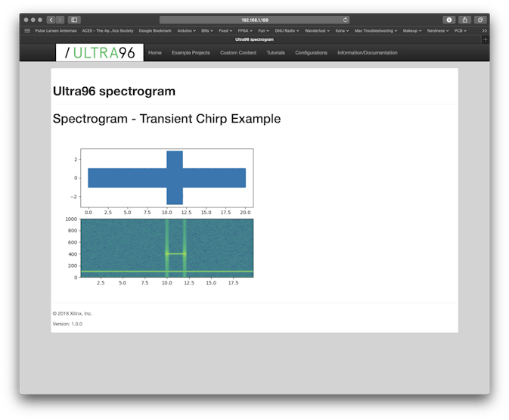This screenshot has height=420, width=509.
Task: Open the Example Projects nav item
Action: click(x=191, y=53)
